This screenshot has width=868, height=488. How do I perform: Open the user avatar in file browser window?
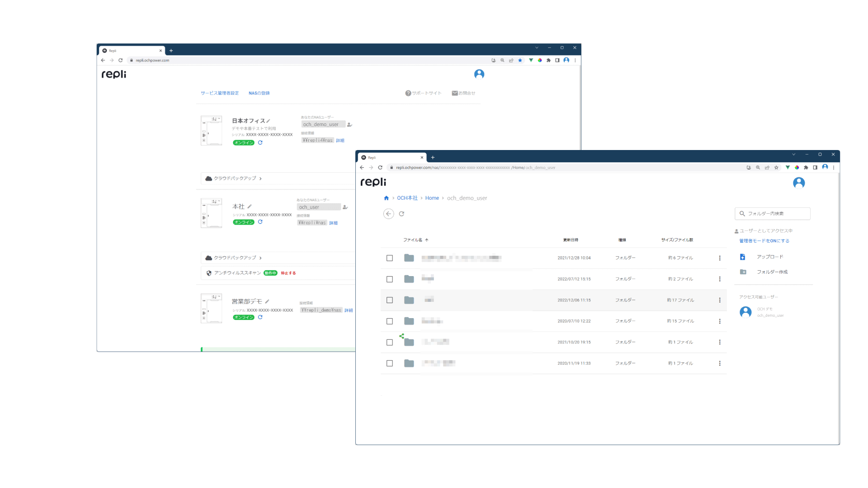(798, 183)
